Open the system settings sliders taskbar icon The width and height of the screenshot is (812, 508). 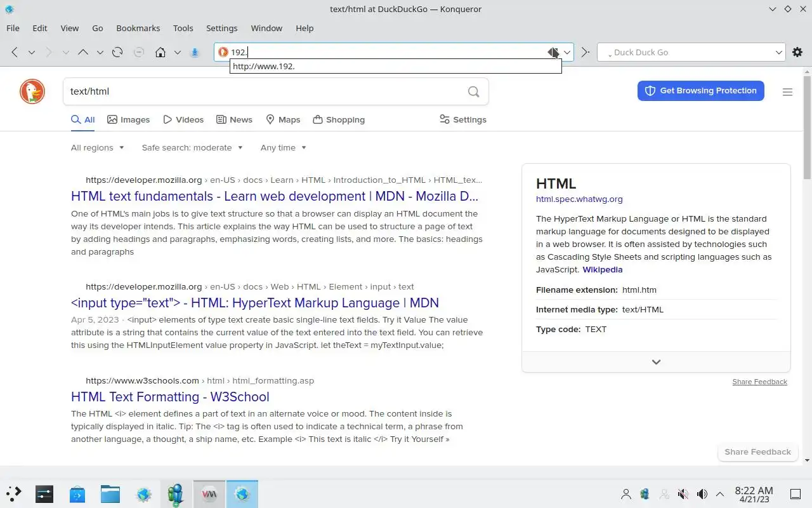44,493
